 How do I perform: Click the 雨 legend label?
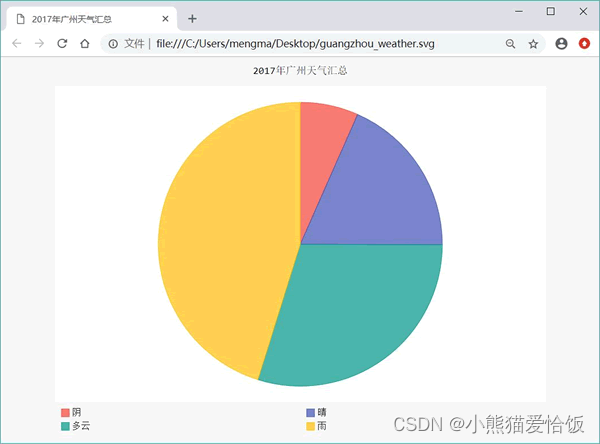point(322,426)
